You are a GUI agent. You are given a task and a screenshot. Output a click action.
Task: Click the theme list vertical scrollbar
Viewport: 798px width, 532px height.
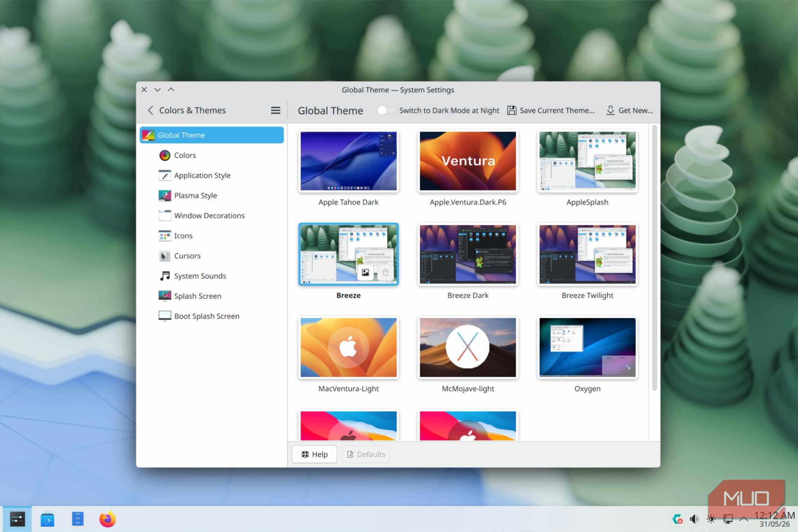pyautogui.click(x=654, y=258)
